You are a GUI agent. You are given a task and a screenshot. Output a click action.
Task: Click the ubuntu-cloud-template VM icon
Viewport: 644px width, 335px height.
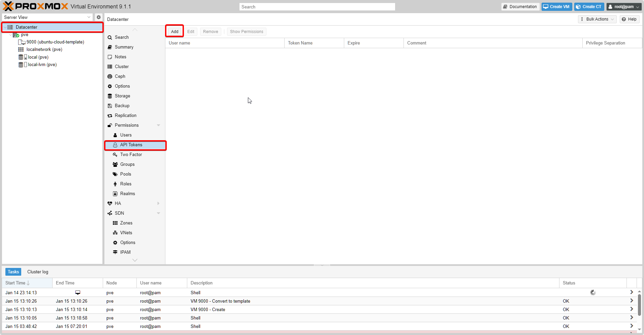click(x=22, y=42)
